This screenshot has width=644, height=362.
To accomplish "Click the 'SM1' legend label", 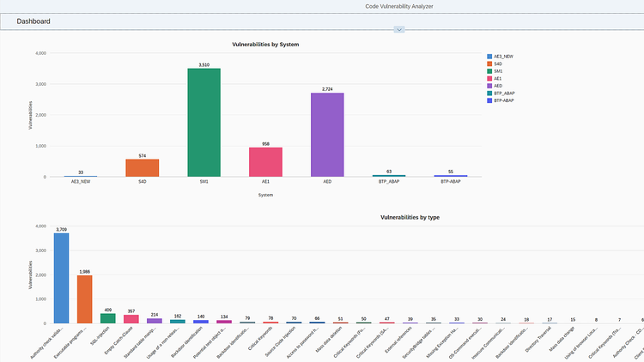I will (x=498, y=71).
